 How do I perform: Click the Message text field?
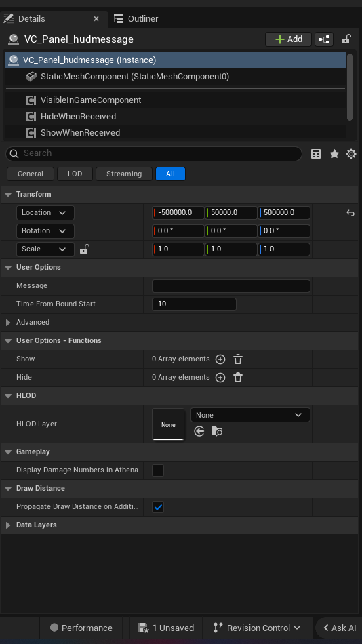[x=231, y=286]
